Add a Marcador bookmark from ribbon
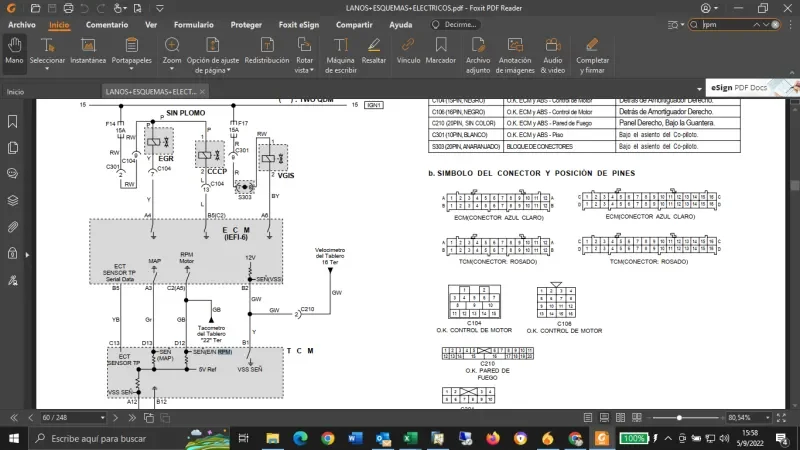 point(441,51)
